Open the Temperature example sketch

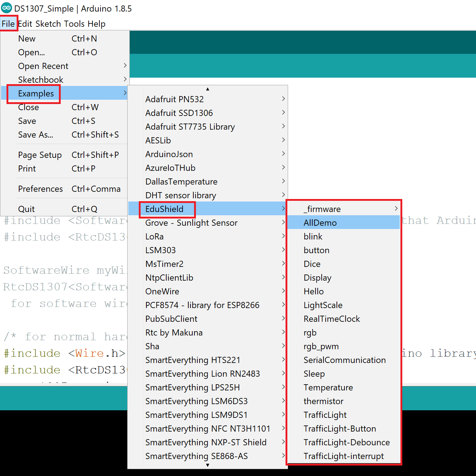pyautogui.click(x=344, y=388)
